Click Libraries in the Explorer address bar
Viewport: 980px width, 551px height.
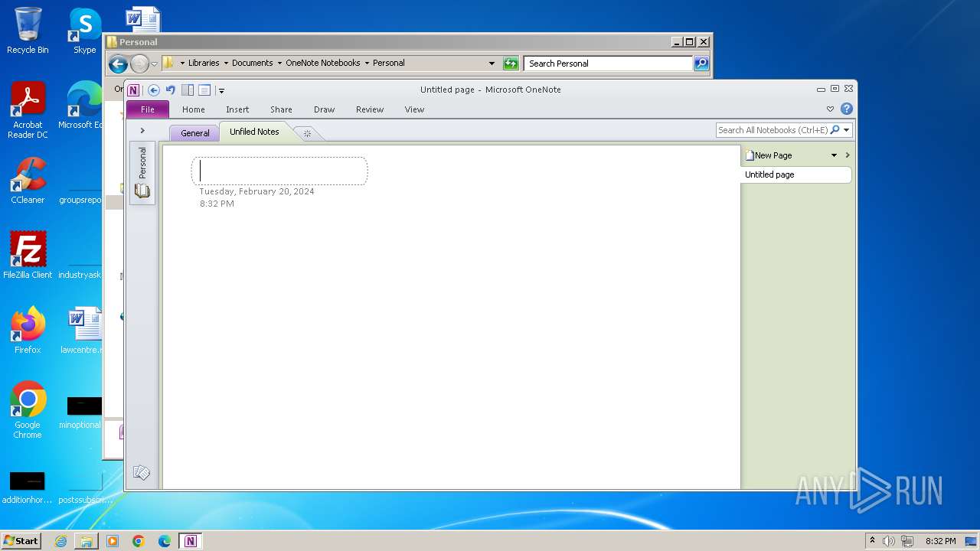[x=204, y=63]
